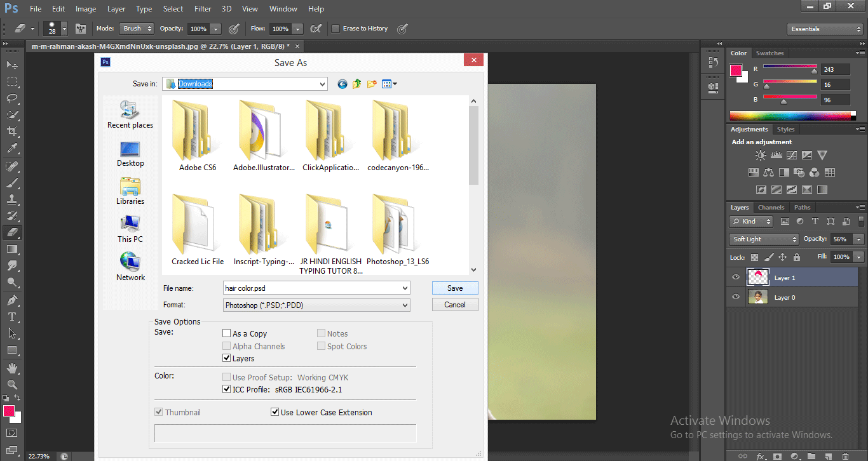Create a new folder in Save dialog
The image size is (868, 461).
pos(372,83)
